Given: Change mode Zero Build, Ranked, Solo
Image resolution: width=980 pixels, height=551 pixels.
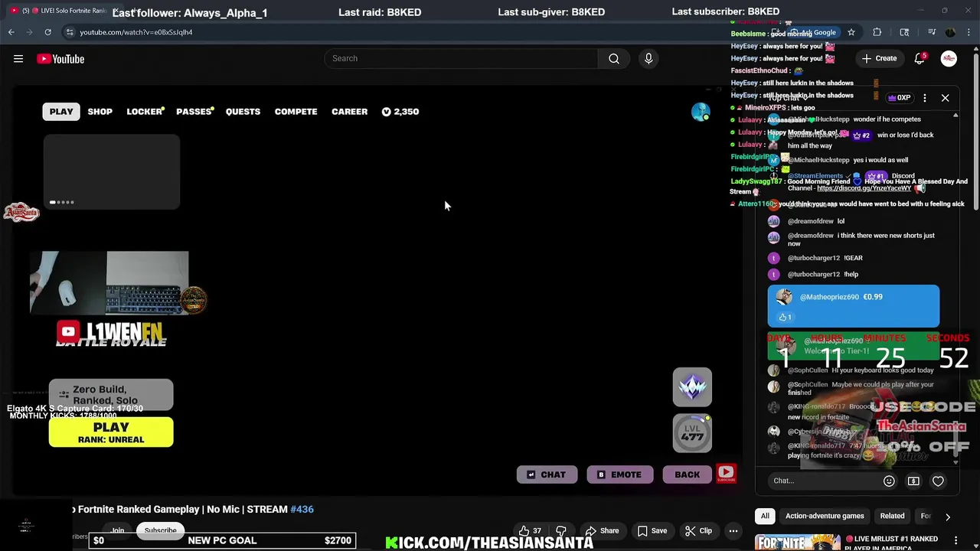Looking at the screenshot, I should pyautogui.click(x=111, y=395).
